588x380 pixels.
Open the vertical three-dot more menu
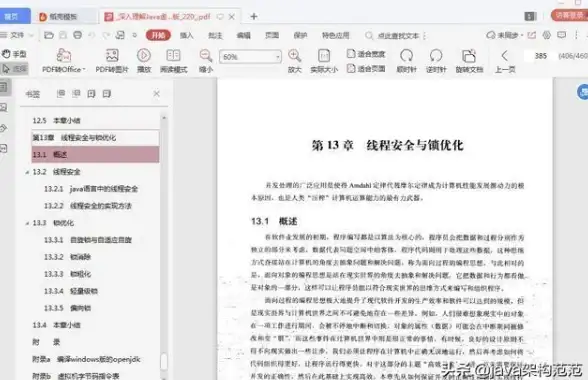[576, 35]
